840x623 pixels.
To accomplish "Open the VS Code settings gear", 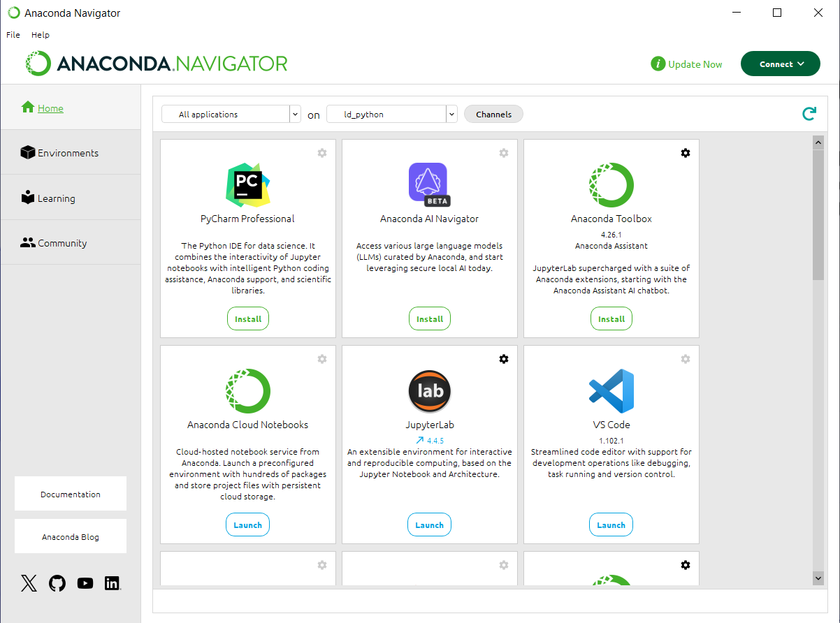I will 686,358.
